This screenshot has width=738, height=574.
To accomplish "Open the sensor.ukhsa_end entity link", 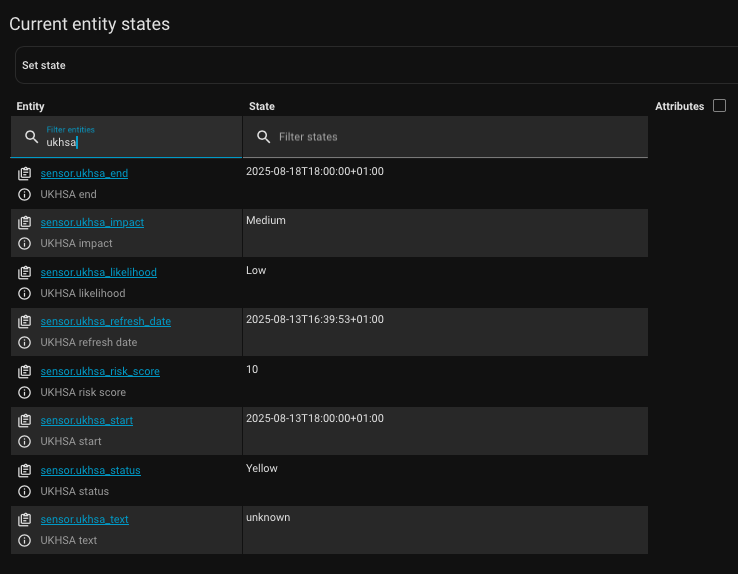I will point(84,173).
